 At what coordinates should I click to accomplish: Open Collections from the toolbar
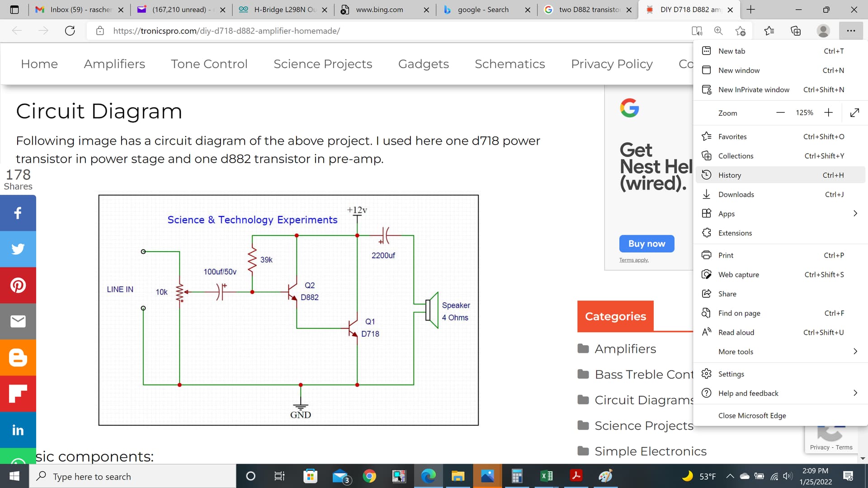796,31
